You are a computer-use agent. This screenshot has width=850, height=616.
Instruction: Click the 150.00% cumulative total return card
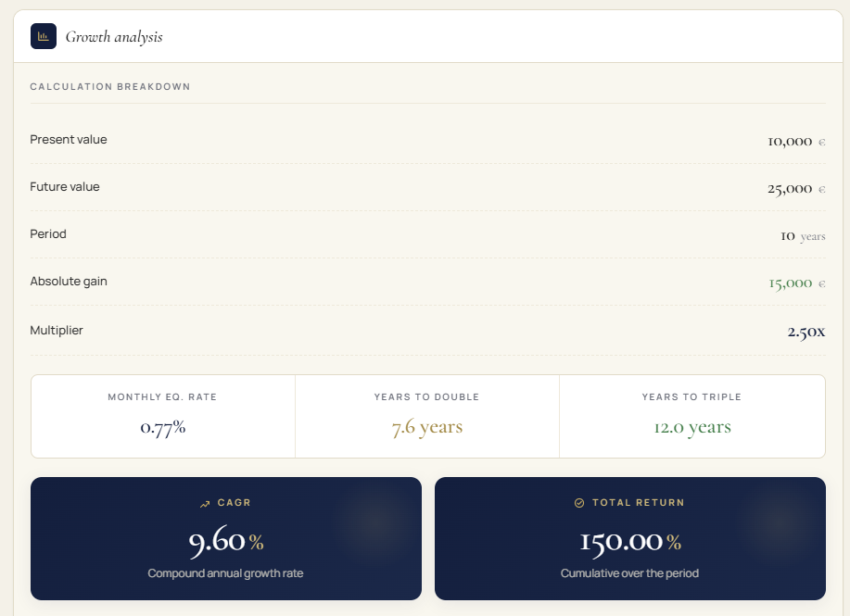pyautogui.click(x=630, y=539)
